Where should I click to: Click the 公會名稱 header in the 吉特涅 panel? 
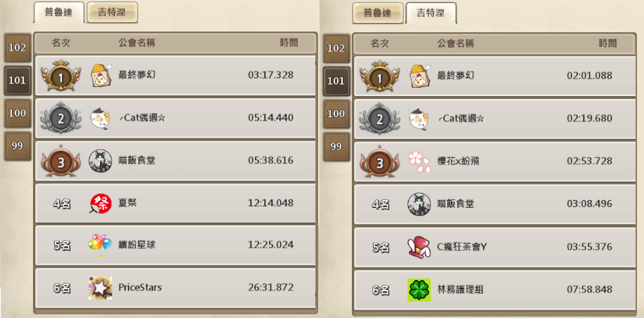tap(456, 43)
